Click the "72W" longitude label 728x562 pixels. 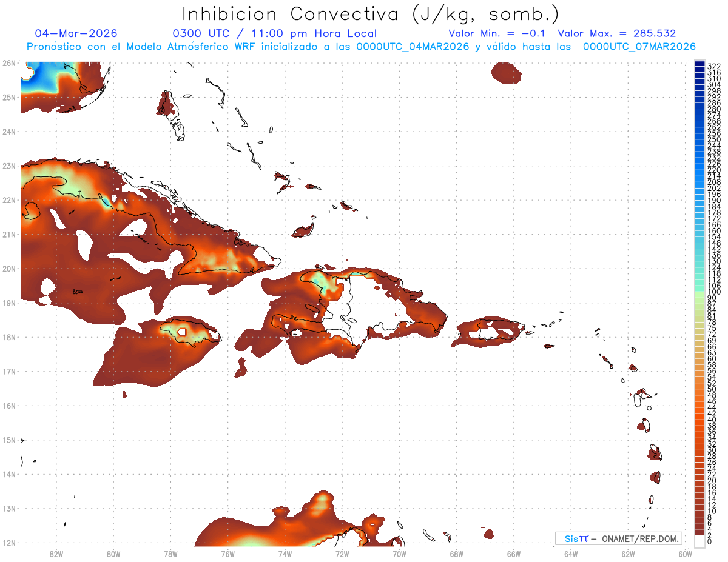click(x=342, y=554)
